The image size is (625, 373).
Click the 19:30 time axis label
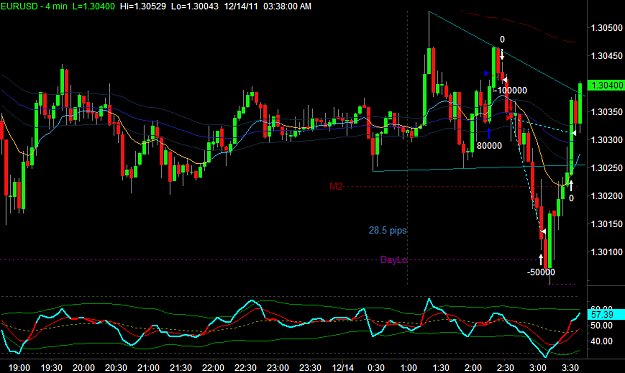[51, 367]
